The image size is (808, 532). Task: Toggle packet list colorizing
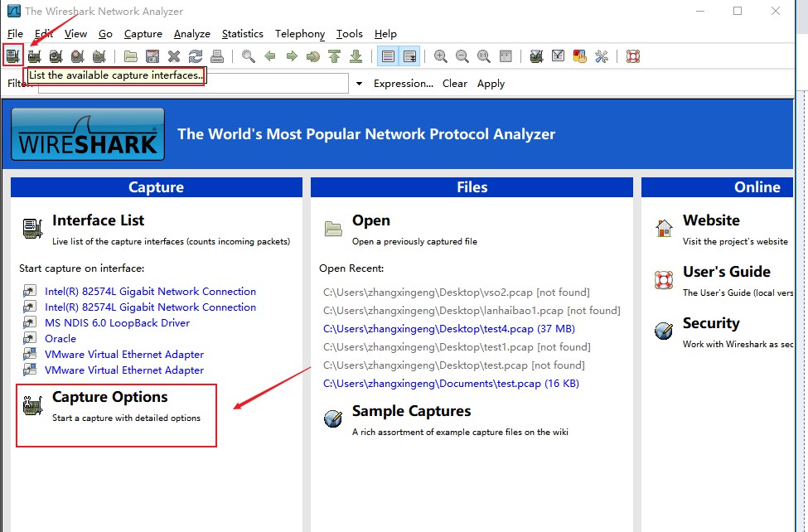388,56
